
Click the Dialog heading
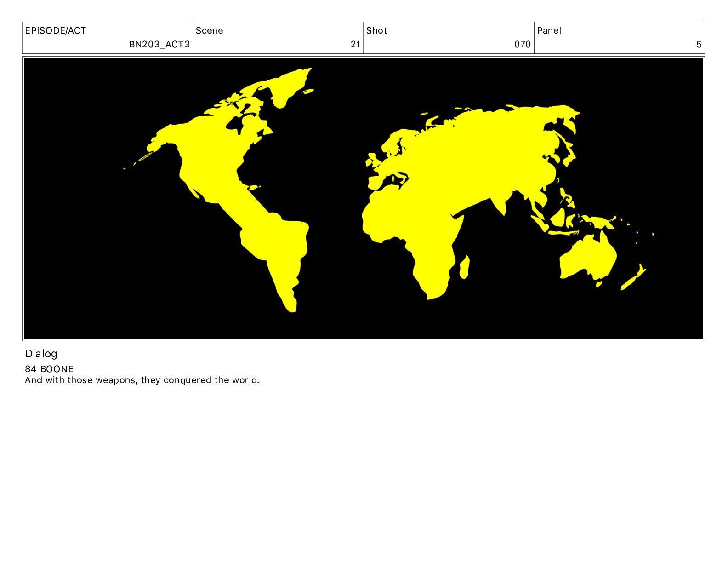coord(41,353)
